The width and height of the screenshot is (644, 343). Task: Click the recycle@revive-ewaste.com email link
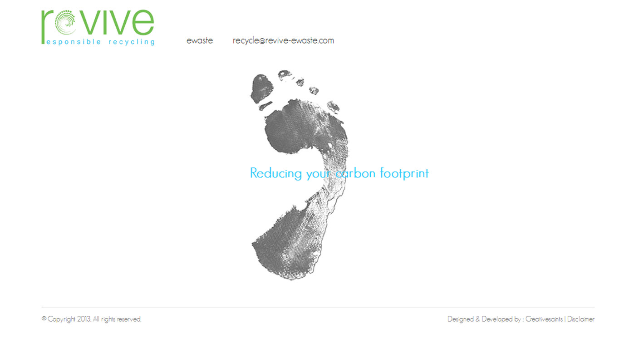point(283,40)
